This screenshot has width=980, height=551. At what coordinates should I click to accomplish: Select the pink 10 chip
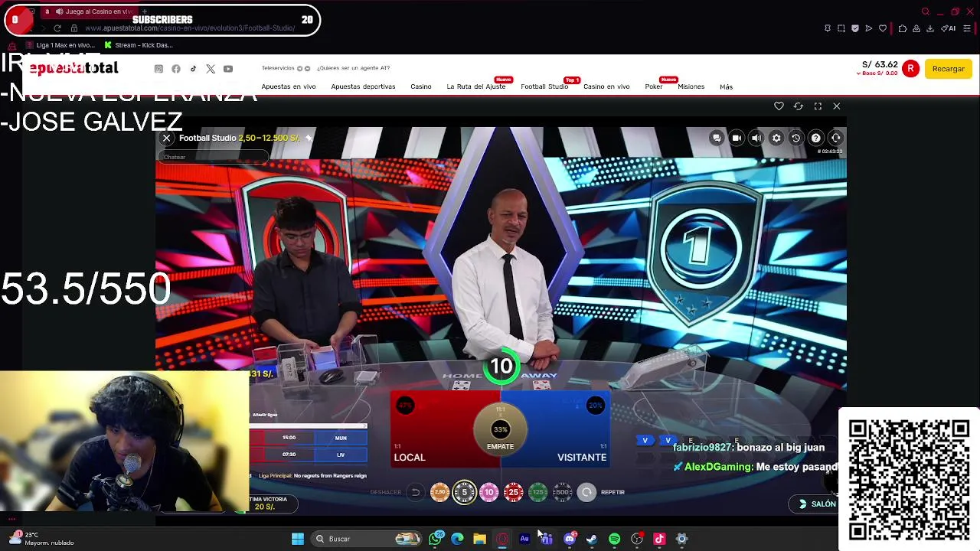[488, 492]
